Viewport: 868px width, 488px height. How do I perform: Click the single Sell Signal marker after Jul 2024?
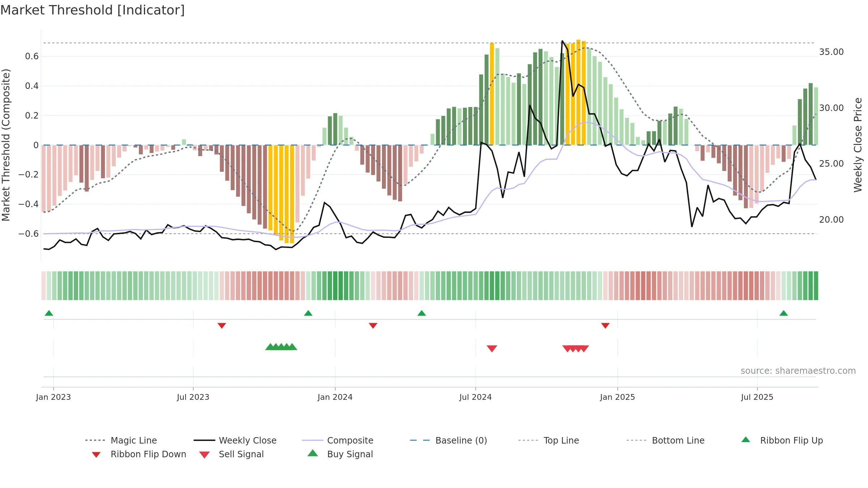pyautogui.click(x=492, y=348)
